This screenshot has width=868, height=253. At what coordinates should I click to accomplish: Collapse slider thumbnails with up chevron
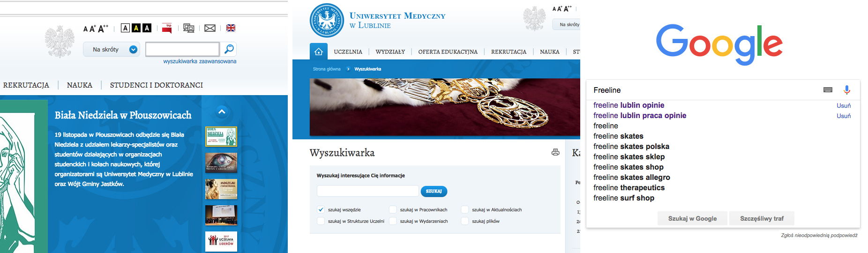222,112
